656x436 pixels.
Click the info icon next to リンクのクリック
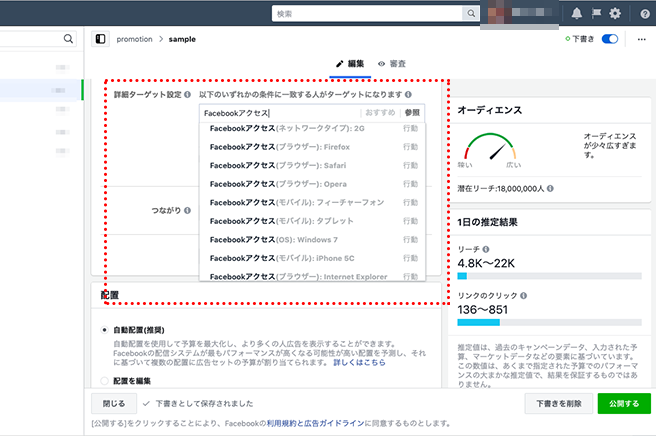523,296
